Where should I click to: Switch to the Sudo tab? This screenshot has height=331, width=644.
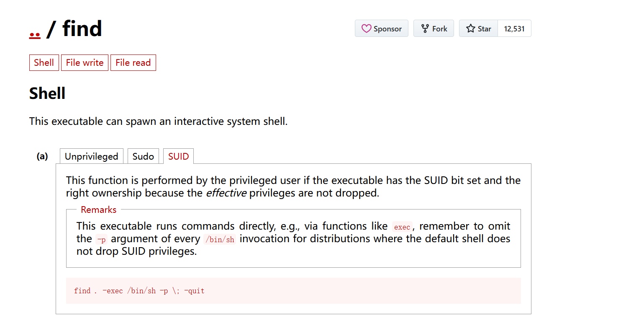coord(143,156)
